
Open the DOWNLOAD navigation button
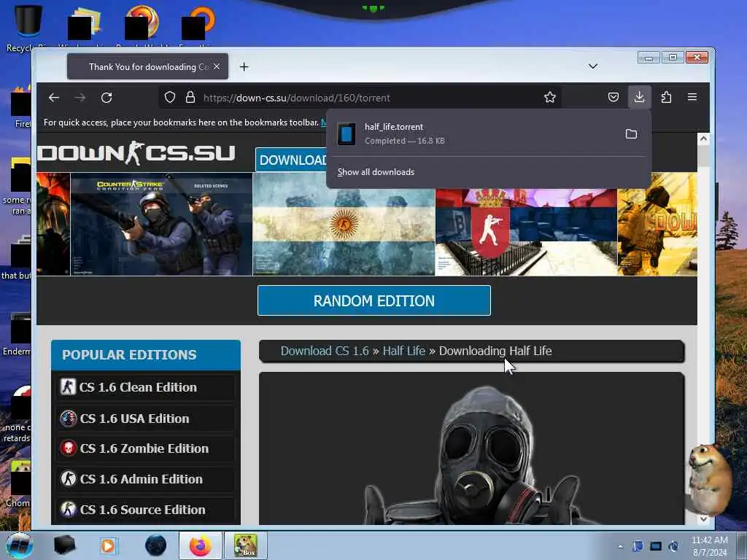[292, 160]
